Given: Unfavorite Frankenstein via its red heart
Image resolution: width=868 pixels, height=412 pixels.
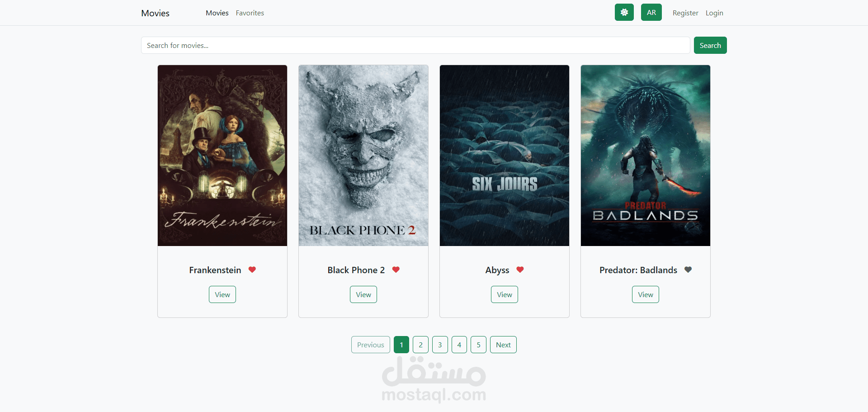Looking at the screenshot, I should click(252, 270).
